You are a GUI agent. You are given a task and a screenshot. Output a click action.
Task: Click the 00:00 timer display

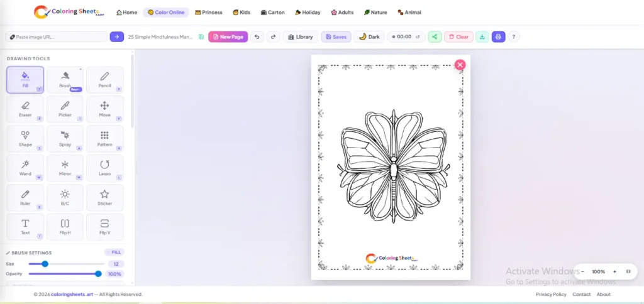[404, 37]
